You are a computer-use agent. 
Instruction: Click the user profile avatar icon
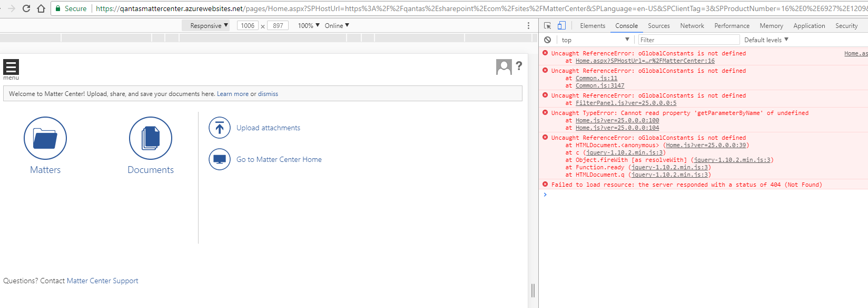504,67
